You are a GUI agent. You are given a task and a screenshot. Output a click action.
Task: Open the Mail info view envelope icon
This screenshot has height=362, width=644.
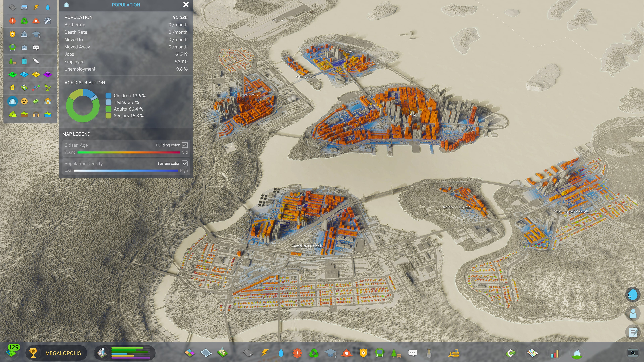pyautogui.click(x=24, y=47)
